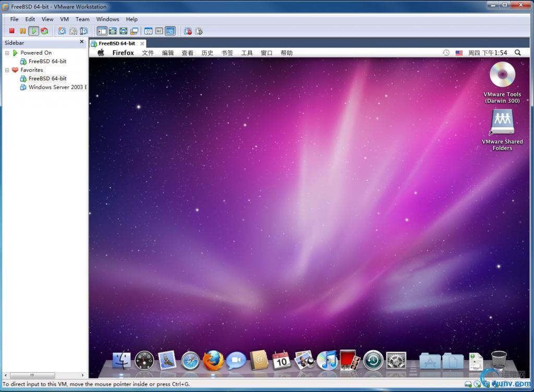Image resolution: width=534 pixels, height=392 pixels.
Task: Open the VM menu
Action: (64, 19)
